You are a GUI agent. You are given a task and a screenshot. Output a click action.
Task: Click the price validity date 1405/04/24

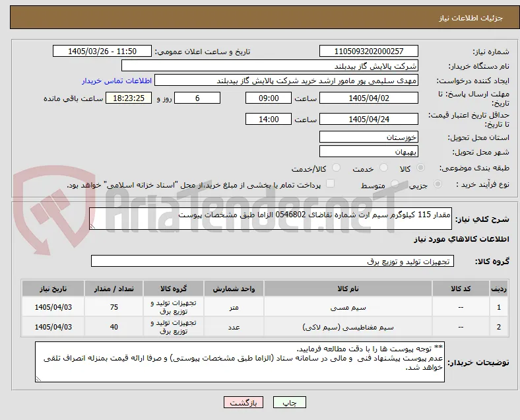coord(369,119)
